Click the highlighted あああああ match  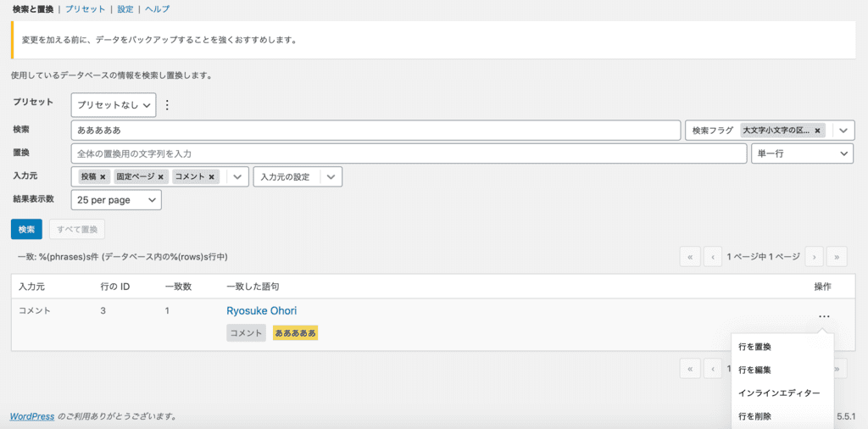coord(296,333)
